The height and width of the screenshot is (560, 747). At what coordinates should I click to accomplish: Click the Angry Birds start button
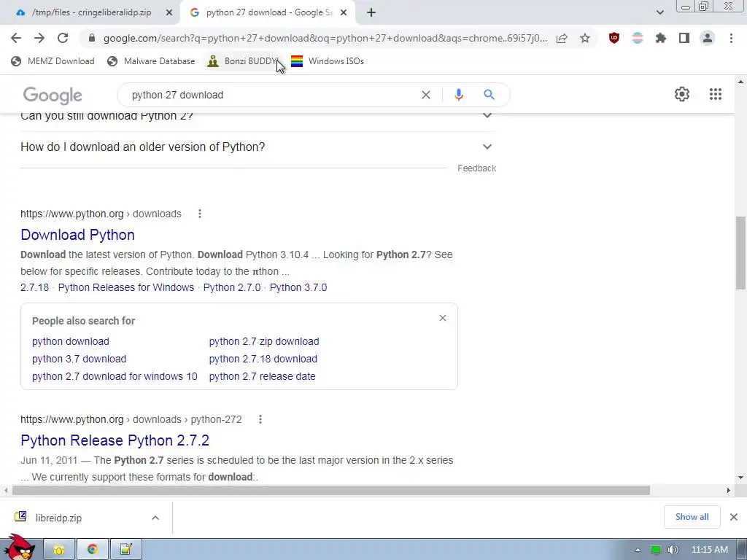[x=19, y=548]
